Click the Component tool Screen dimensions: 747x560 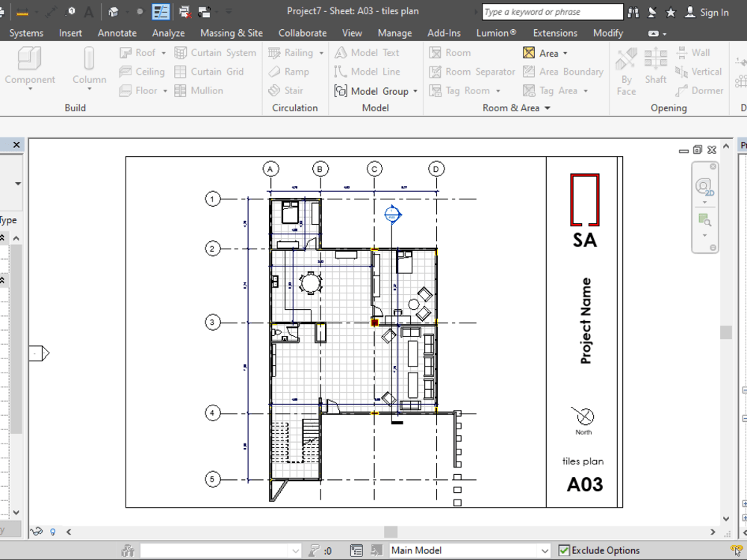(x=30, y=68)
